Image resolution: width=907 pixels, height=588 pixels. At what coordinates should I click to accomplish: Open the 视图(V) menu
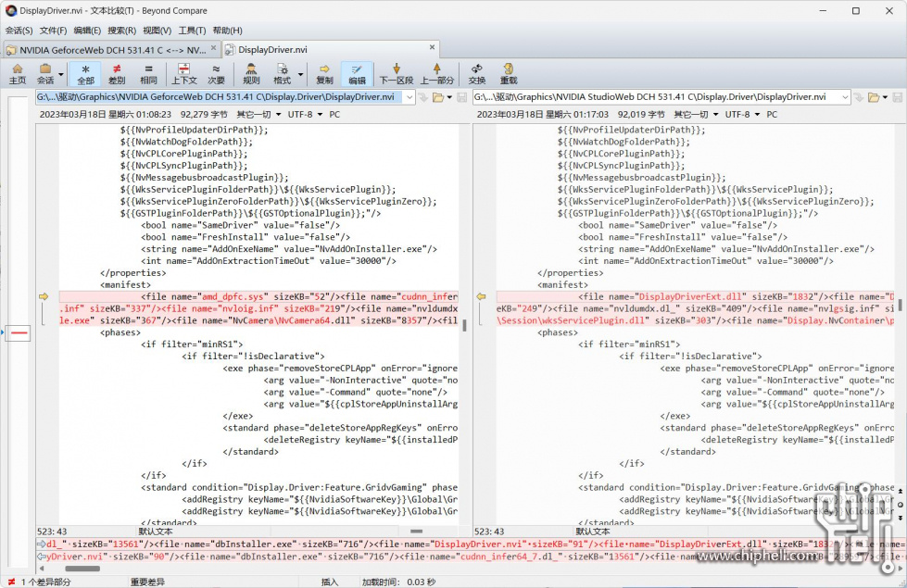(157, 30)
